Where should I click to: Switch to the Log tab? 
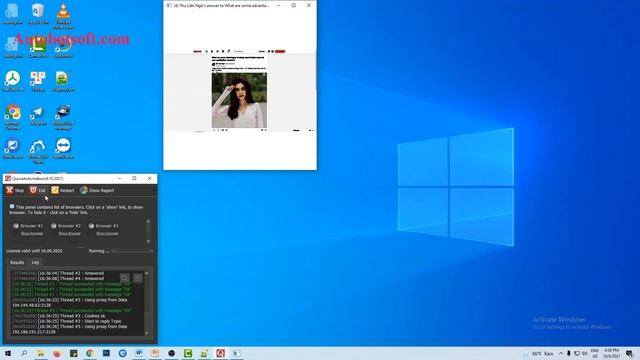(36, 262)
